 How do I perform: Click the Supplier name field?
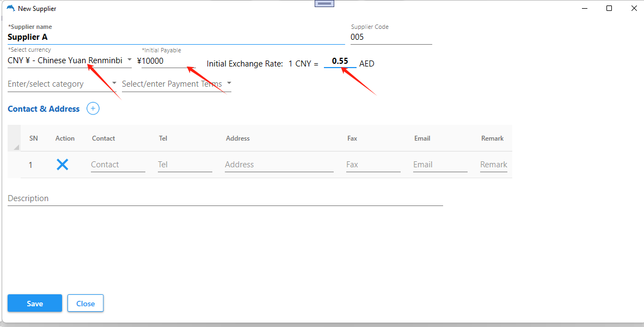tap(175, 38)
